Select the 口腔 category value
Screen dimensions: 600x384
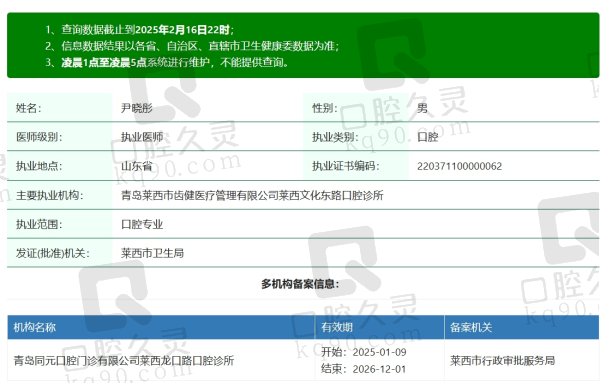[427, 137]
